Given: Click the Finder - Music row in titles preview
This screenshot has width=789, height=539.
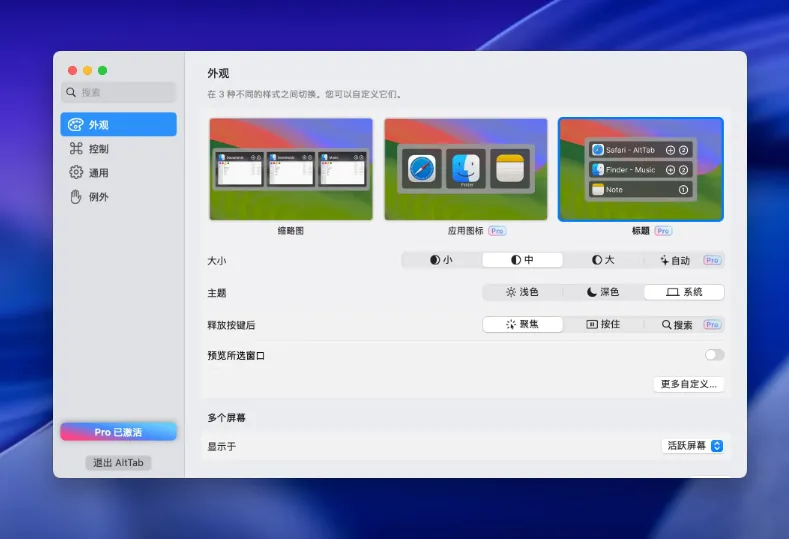Looking at the screenshot, I should pyautogui.click(x=641, y=170).
